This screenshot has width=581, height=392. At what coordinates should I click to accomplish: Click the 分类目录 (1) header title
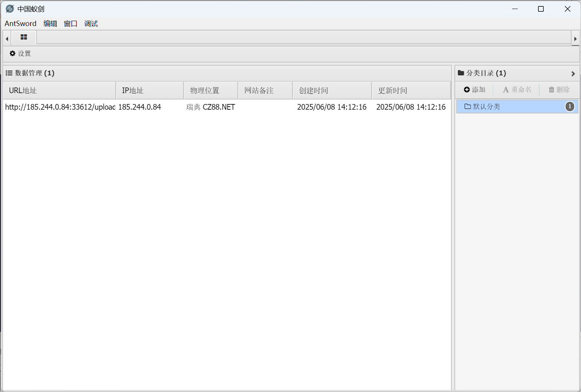coord(482,73)
